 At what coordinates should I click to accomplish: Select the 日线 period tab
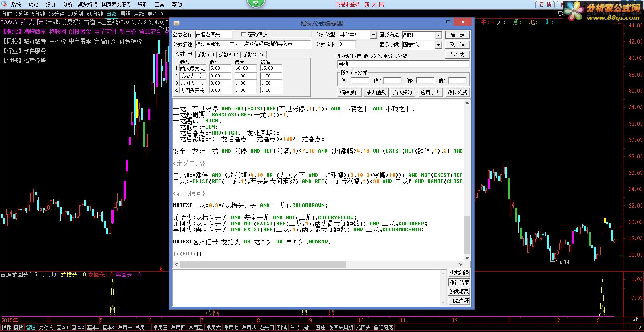[111, 14]
